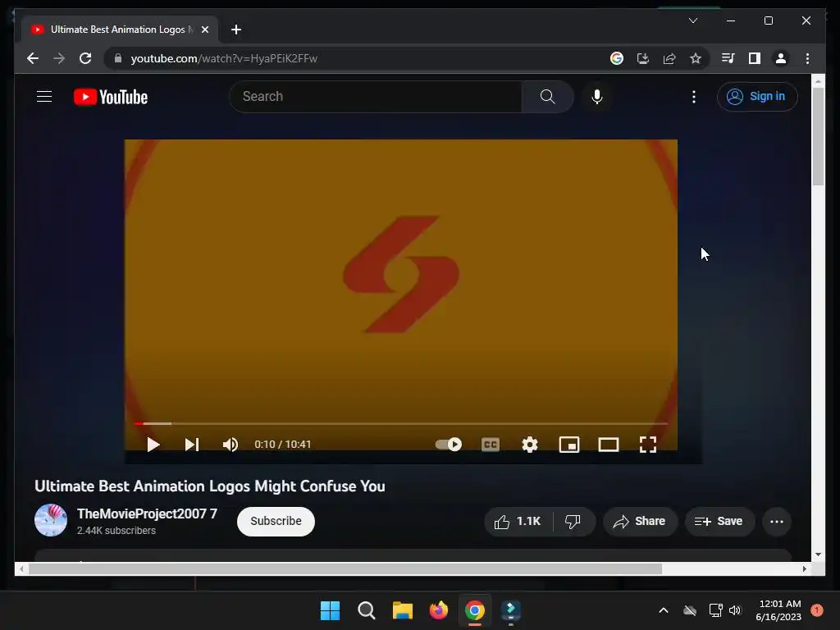
Task: Open Chrome profile menu
Action: (781, 58)
